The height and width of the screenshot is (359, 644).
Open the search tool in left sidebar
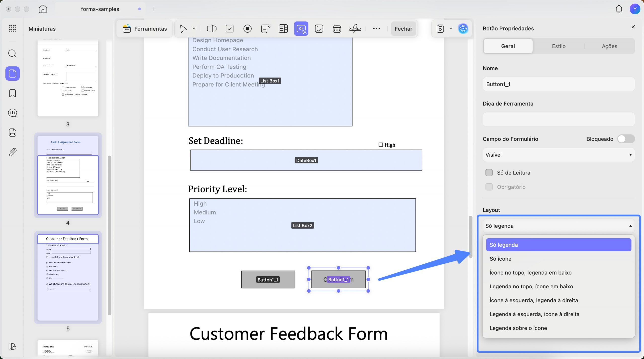[x=12, y=54]
